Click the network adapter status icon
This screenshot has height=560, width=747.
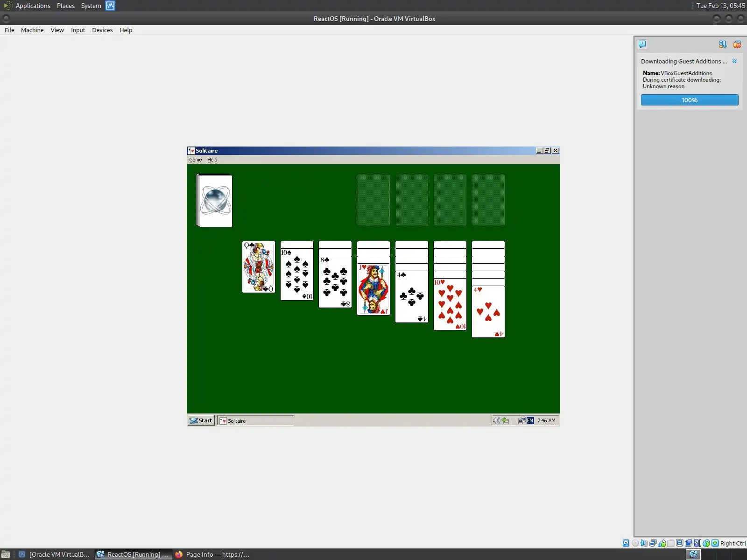pyautogui.click(x=653, y=543)
